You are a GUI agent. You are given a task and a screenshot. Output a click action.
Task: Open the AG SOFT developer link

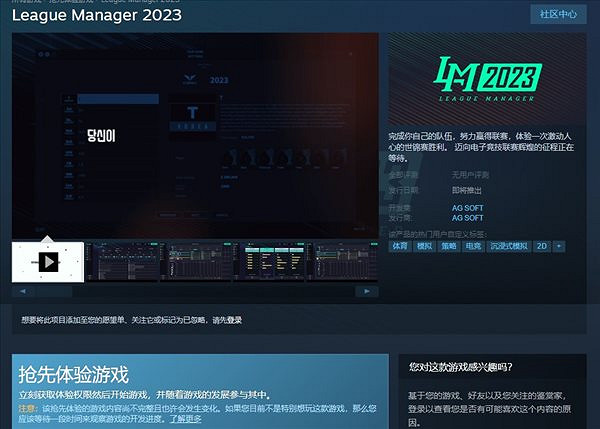[x=468, y=208]
